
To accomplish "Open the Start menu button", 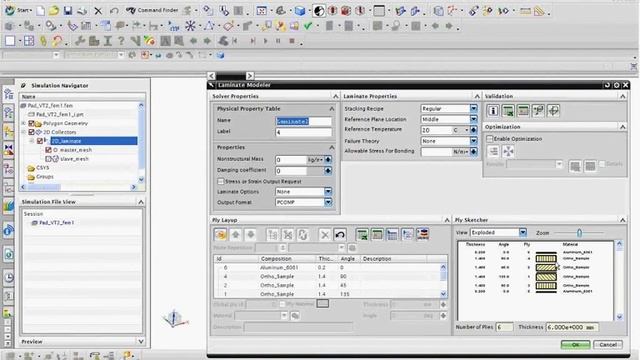I will pos(18,10).
